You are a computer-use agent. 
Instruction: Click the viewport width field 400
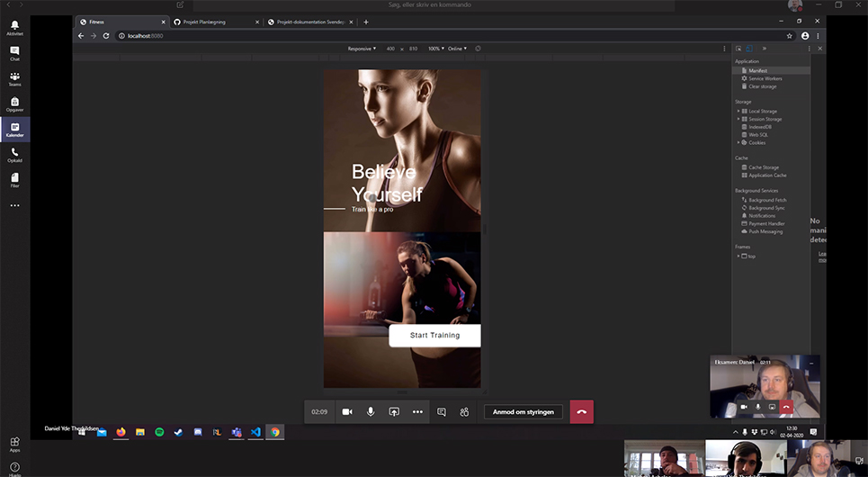click(x=390, y=49)
